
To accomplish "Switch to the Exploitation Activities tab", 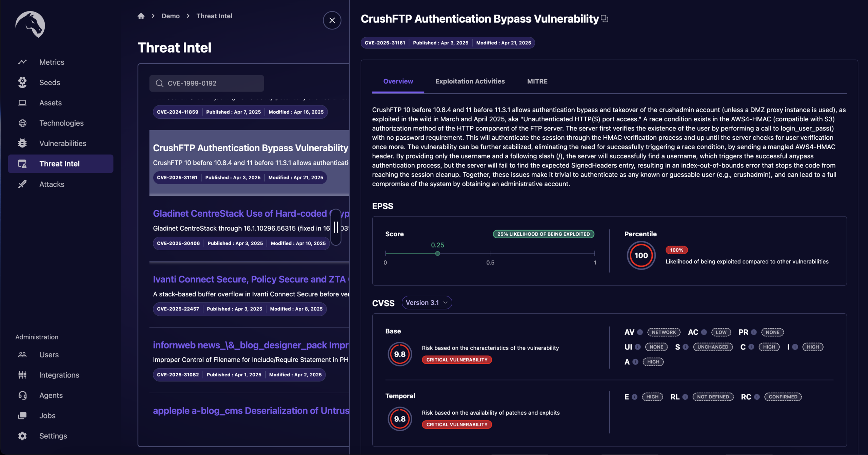I will (470, 81).
